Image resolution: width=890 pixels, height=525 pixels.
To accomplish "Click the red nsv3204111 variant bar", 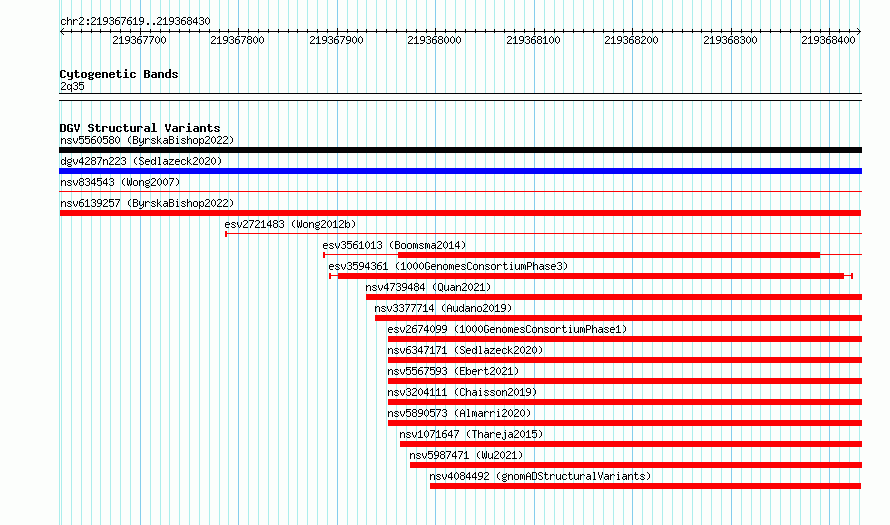I will tap(625, 402).
